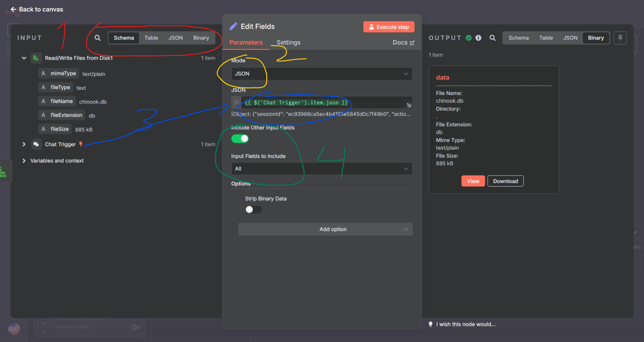
Task: Open the Mode dropdown
Action: [321, 74]
